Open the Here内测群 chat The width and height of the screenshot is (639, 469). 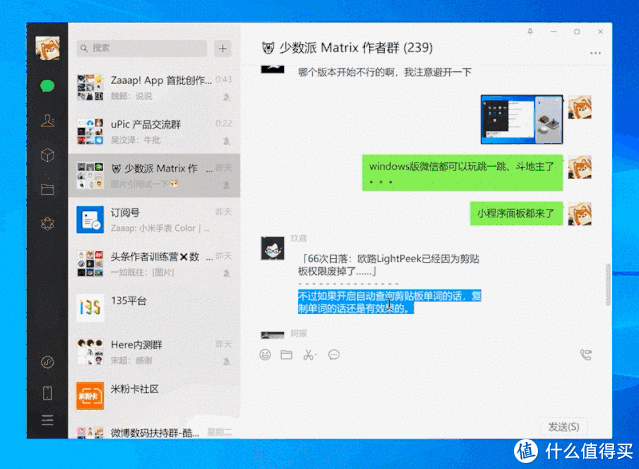(154, 352)
